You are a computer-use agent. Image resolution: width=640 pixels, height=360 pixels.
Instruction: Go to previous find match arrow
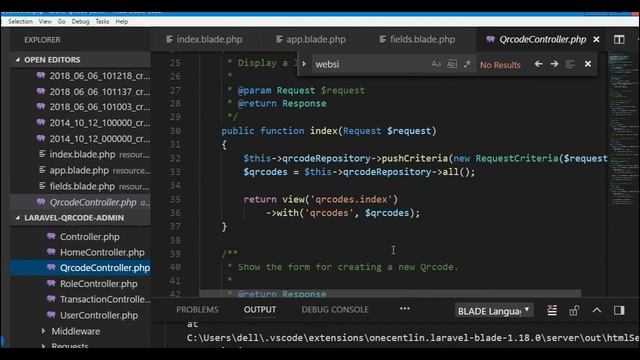coord(538,64)
